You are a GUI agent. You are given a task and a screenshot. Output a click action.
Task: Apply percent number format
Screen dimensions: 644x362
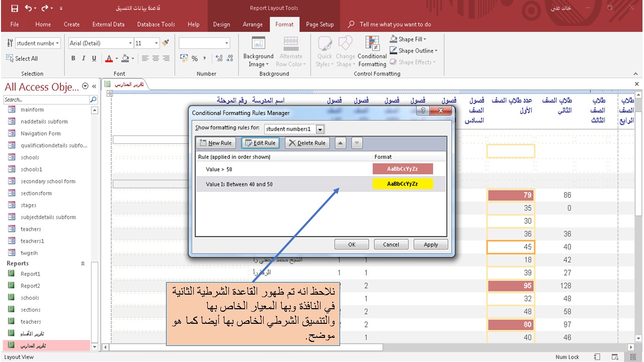pyautogui.click(x=194, y=59)
